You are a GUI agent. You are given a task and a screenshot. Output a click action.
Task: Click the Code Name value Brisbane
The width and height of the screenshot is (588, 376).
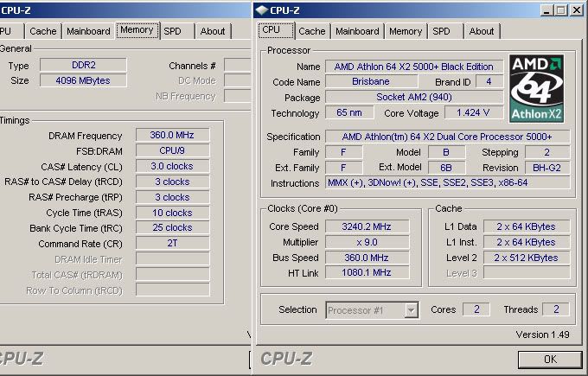[371, 82]
